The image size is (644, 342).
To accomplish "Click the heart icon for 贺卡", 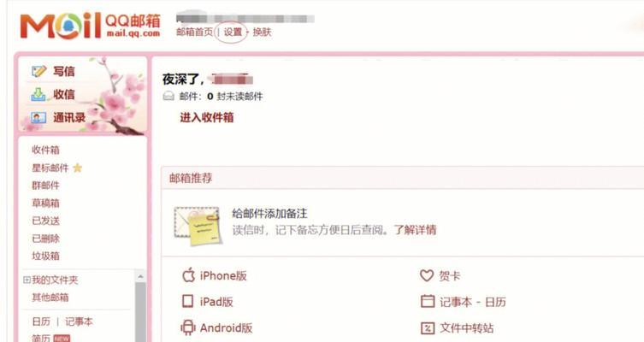I will click(427, 275).
